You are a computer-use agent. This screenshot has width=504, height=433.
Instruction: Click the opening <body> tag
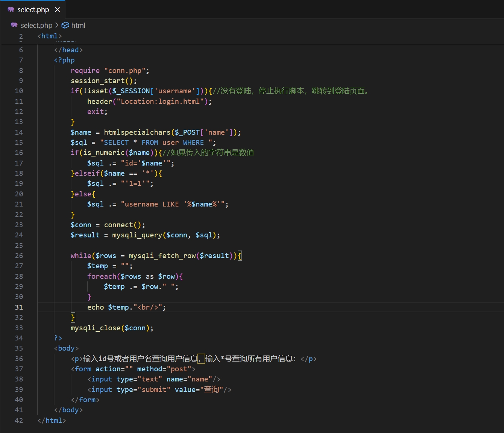coord(67,348)
